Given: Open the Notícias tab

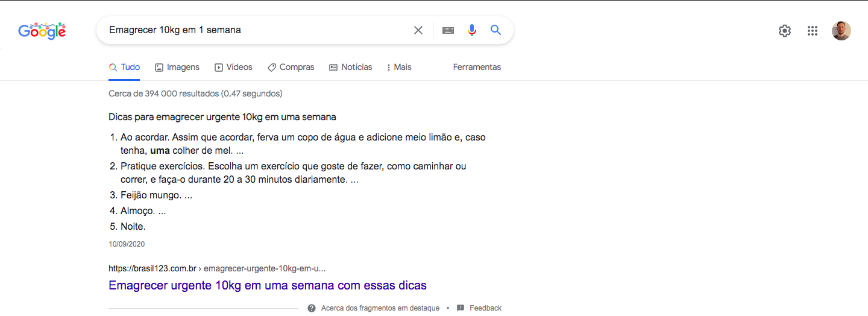Looking at the screenshot, I should pos(351,67).
